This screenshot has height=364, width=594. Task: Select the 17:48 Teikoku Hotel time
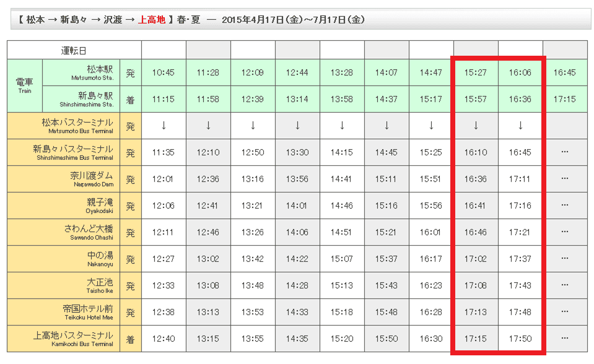point(520,312)
